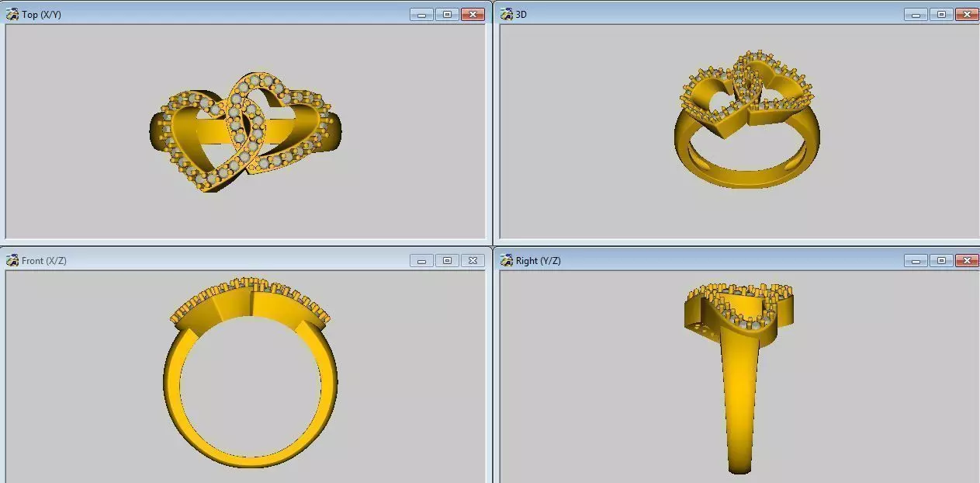This screenshot has height=483, width=980.
Task: Close the 3D viewport window
Action: click(967, 15)
